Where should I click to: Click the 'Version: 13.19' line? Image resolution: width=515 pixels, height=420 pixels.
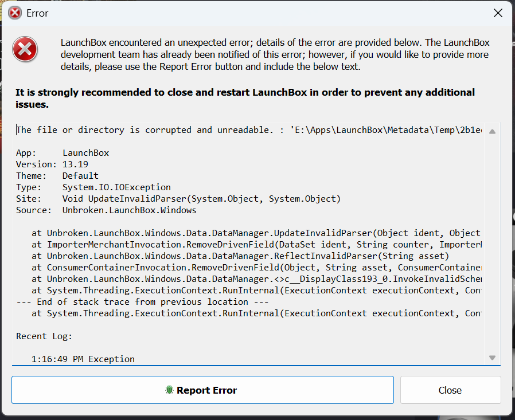[52, 164]
